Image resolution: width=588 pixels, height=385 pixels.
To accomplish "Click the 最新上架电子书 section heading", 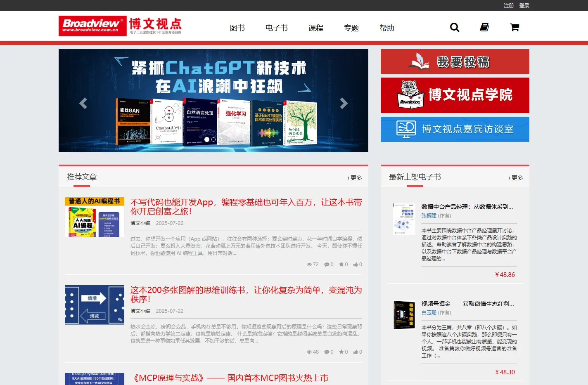I will coord(415,177).
